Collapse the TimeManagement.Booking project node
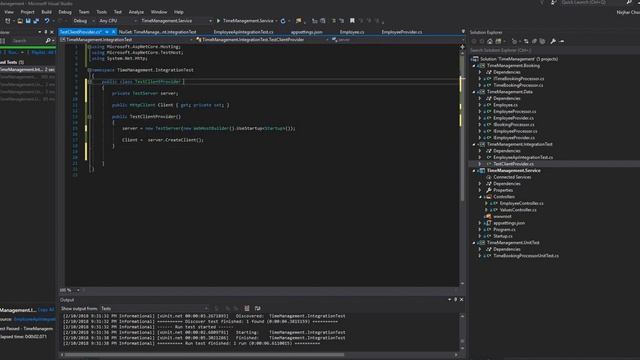The image size is (640, 360). point(474,66)
